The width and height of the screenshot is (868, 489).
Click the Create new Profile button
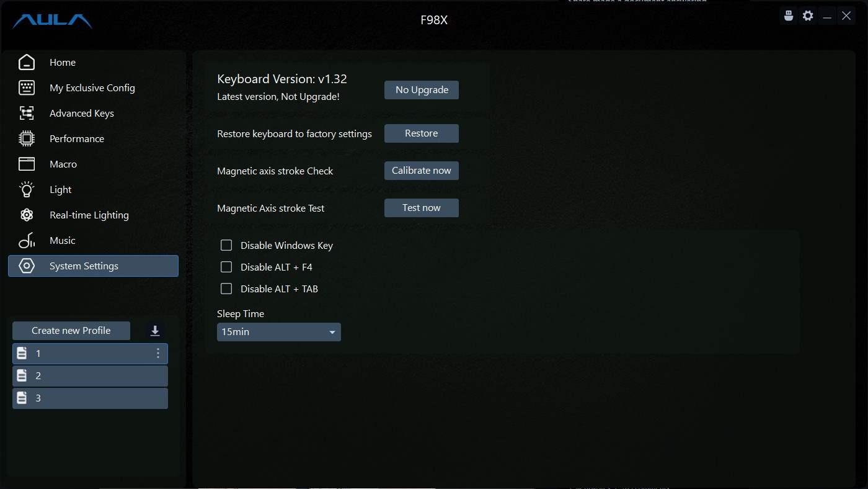click(x=71, y=331)
